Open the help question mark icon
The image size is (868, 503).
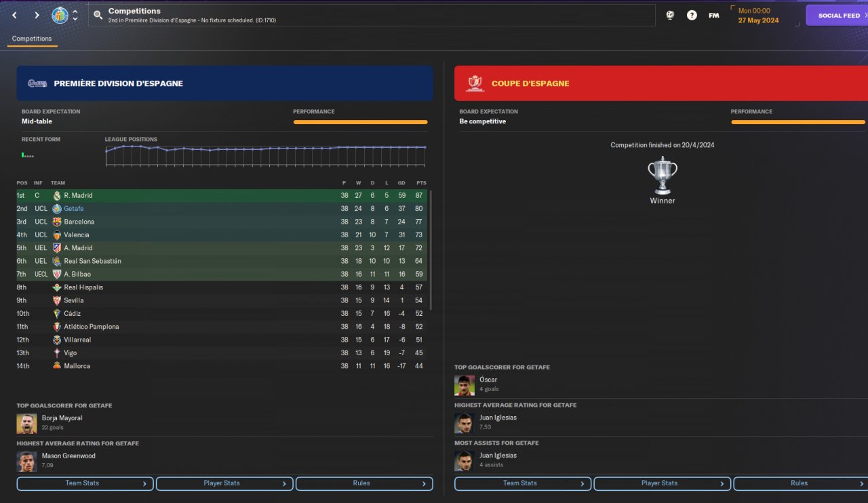click(x=692, y=15)
